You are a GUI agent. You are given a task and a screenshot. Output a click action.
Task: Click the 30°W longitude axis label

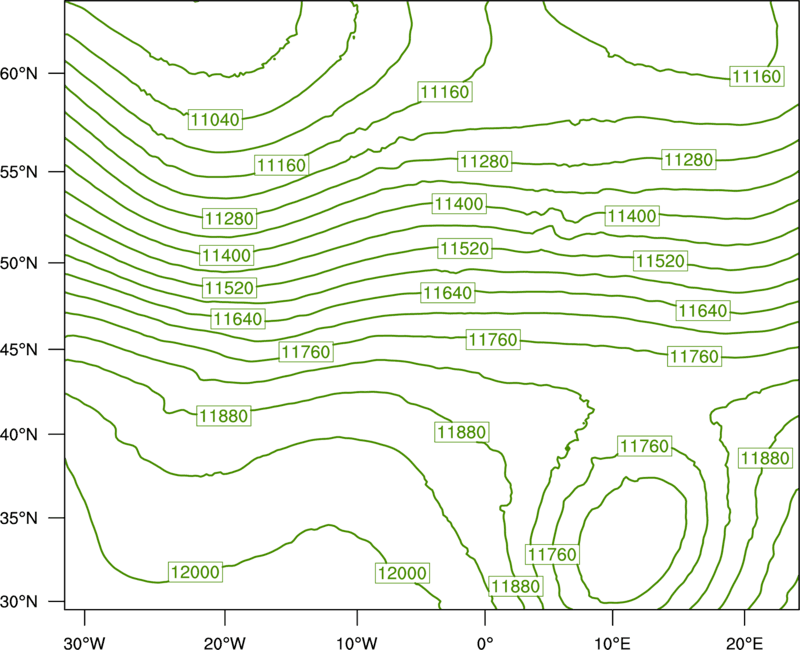[x=84, y=643]
